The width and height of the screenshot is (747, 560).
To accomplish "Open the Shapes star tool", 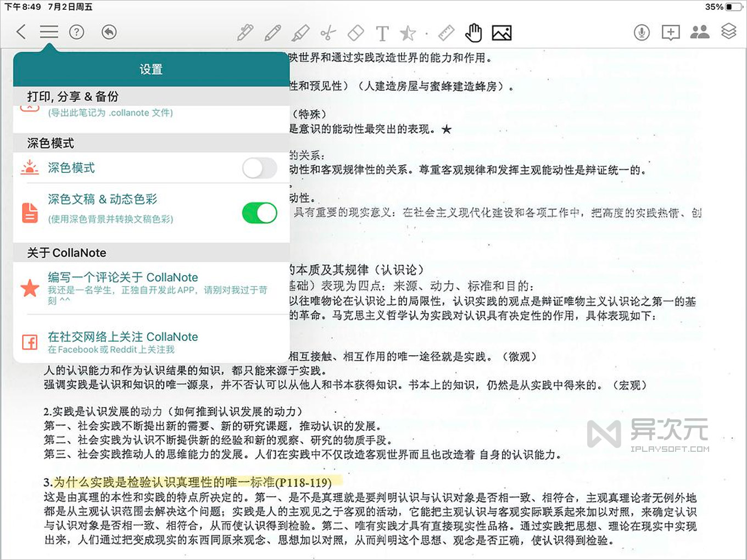I will [x=408, y=32].
